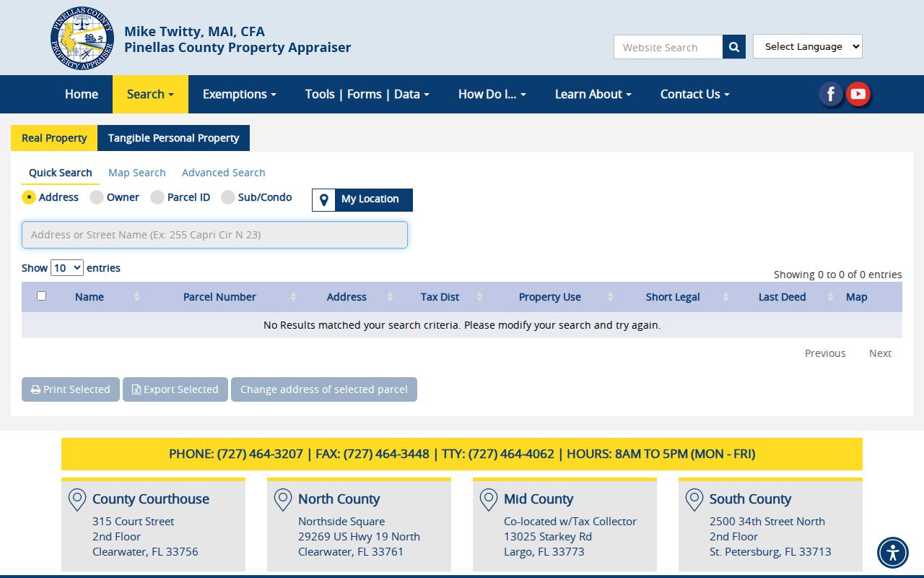The image size is (924, 578).
Task: Click Change address of selected parcel button
Action: click(x=324, y=389)
